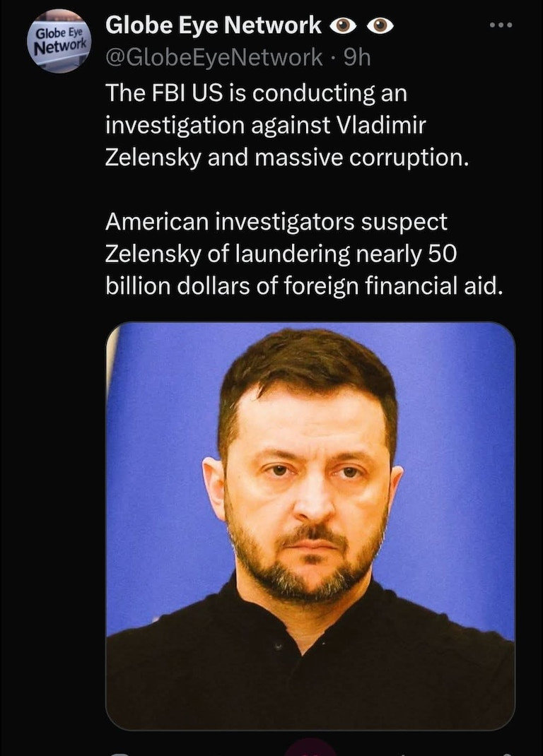
Task: Click the first eye emoji beside the name
Action: [343, 25]
